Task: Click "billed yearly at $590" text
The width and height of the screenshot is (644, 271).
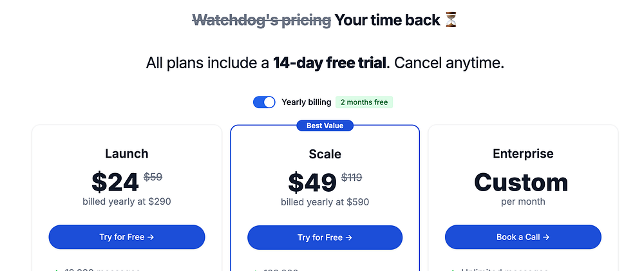Action: [x=325, y=202]
